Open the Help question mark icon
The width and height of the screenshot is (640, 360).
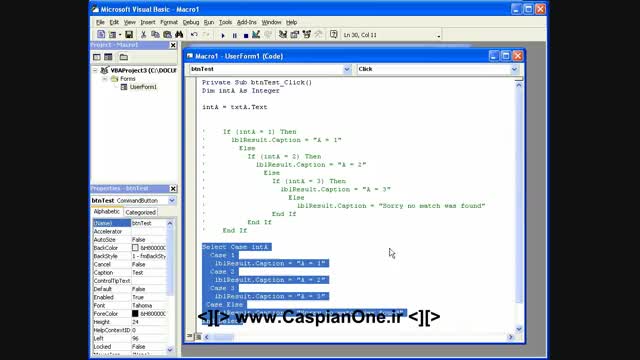[333, 35]
